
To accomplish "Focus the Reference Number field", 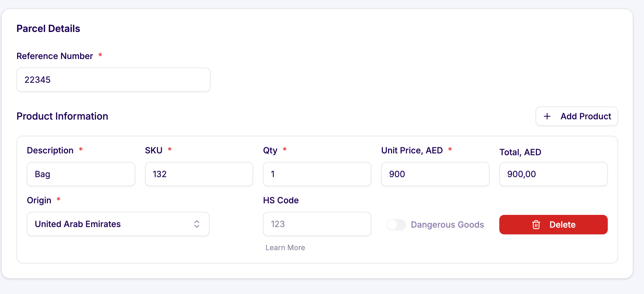I will click(113, 80).
